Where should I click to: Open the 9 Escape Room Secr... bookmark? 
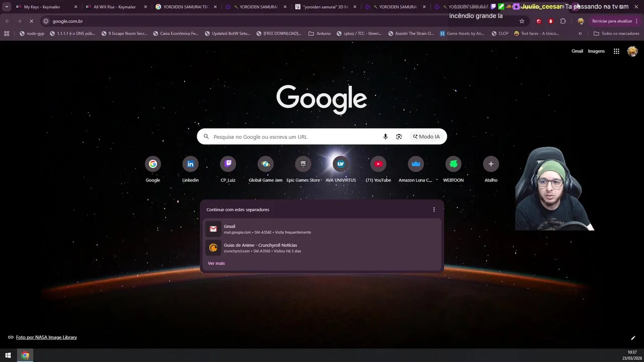(x=124, y=34)
